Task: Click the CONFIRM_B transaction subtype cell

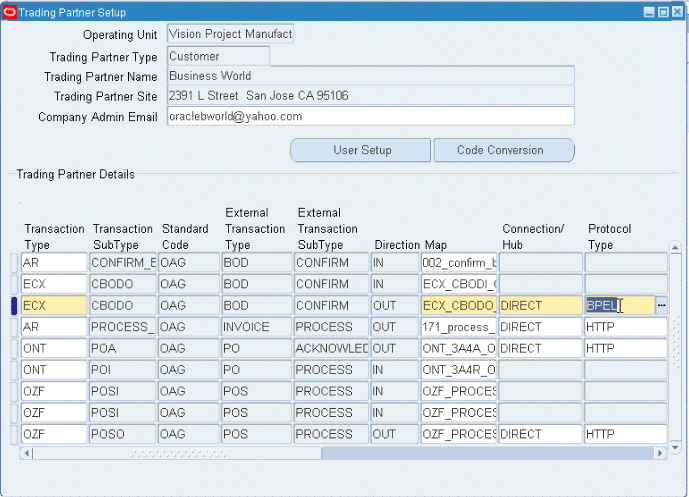Action: (x=123, y=262)
